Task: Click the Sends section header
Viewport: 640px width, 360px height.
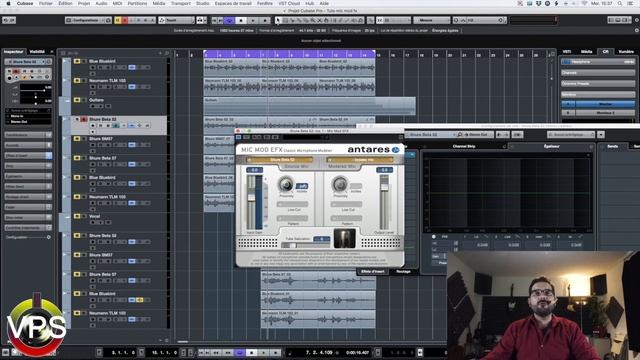Action: [x=613, y=146]
